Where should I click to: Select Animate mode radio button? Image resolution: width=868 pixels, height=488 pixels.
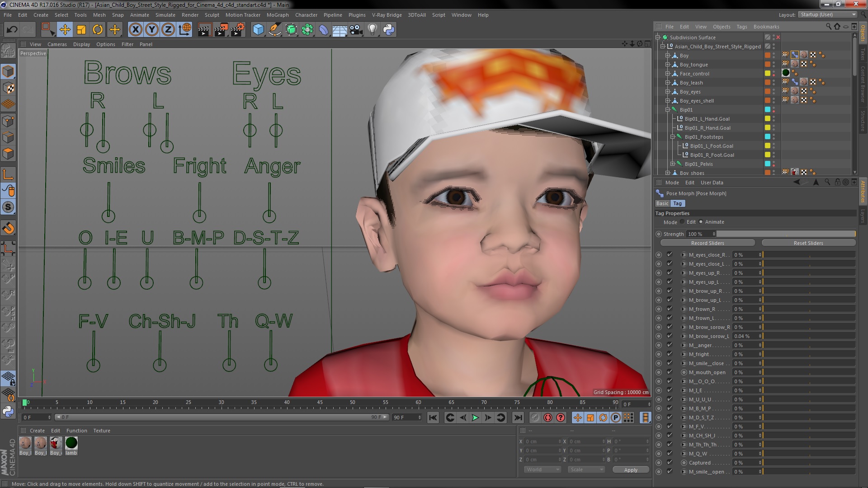(x=701, y=222)
